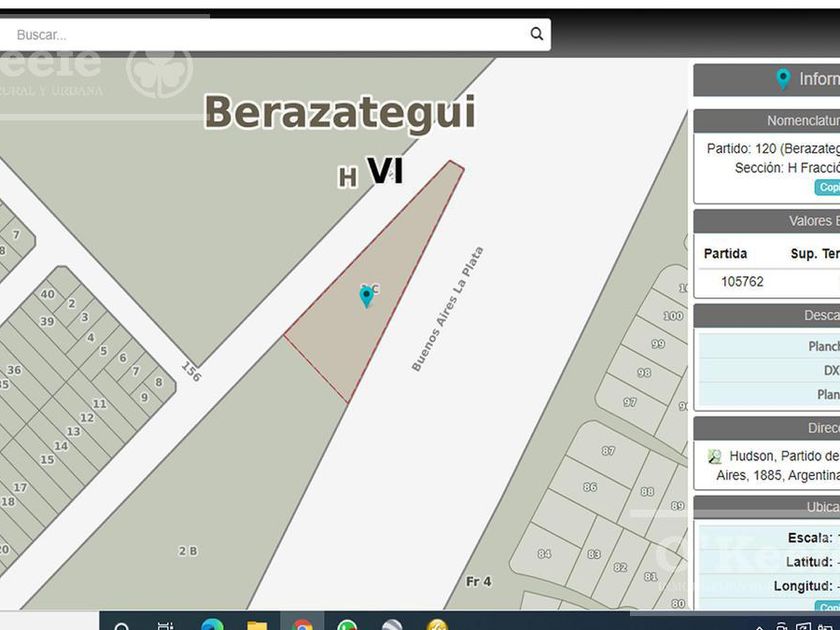Click the Planch download row
The height and width of the screenshot is (630, 840).
click(x=770, y=346)
